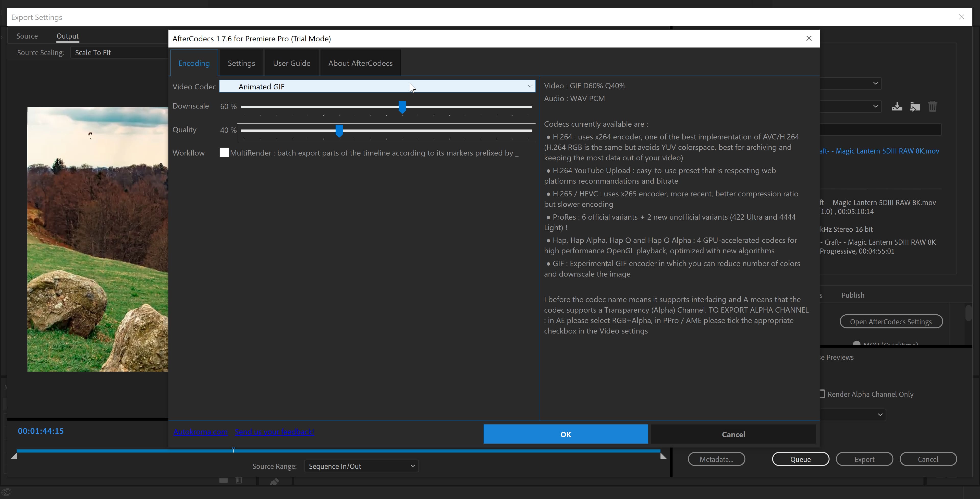Click the Downscale slider handle
Screen dimensions: 980x499
coord(402,107)
